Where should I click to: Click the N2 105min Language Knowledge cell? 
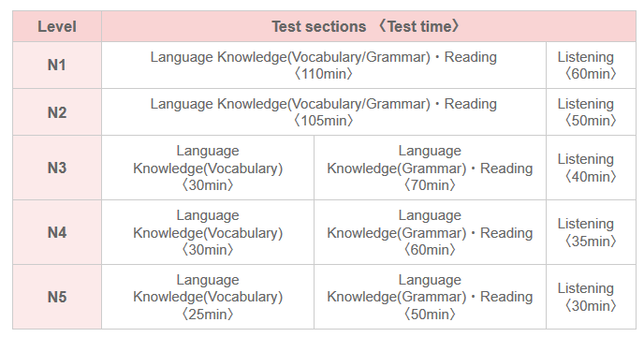[x=324, y=112]
